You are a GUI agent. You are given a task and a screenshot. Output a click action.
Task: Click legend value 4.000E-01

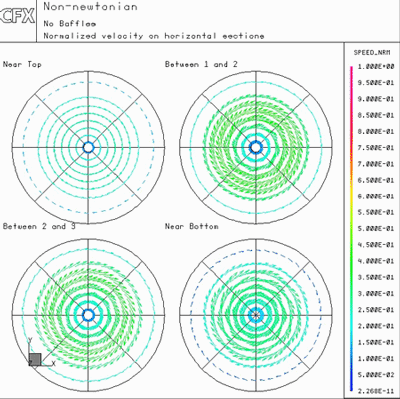pos(376,261)
